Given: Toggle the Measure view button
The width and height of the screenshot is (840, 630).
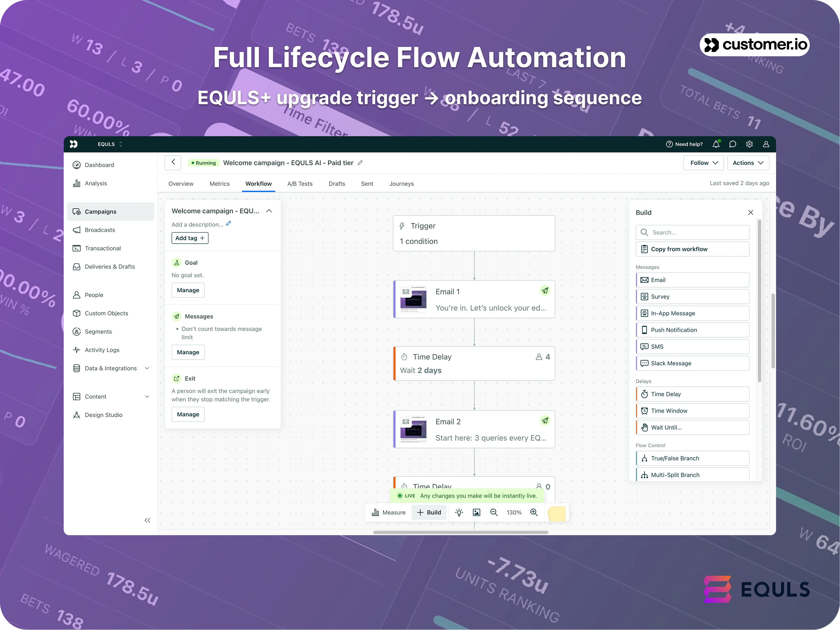Looking at the screenshot, I should 388,512.
